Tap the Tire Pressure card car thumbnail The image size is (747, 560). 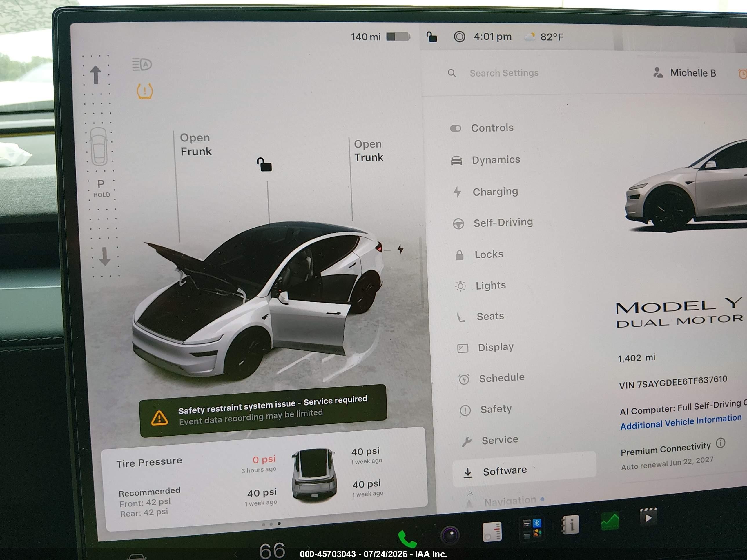[x=314, y=474]
